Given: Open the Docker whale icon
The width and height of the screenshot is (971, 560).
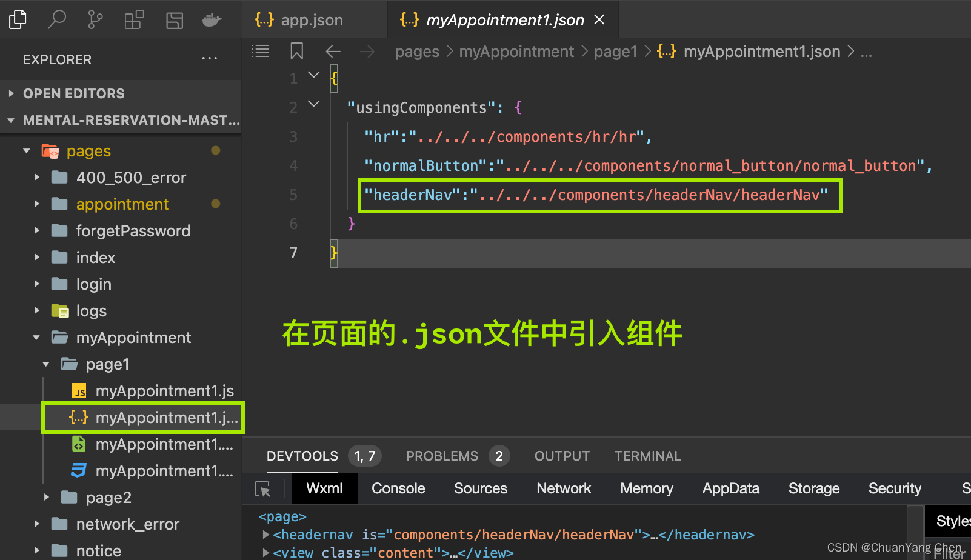Looking at the screenshot, I should (x=212, y=20).
